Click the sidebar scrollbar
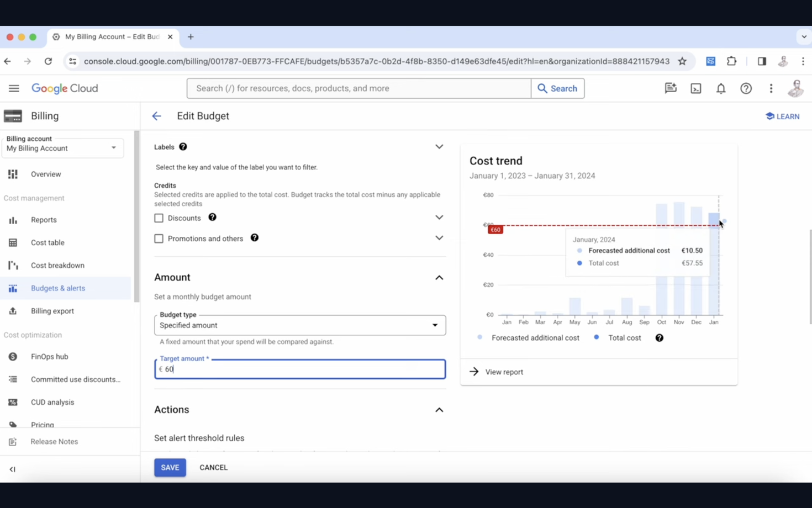 coord(136,216)
